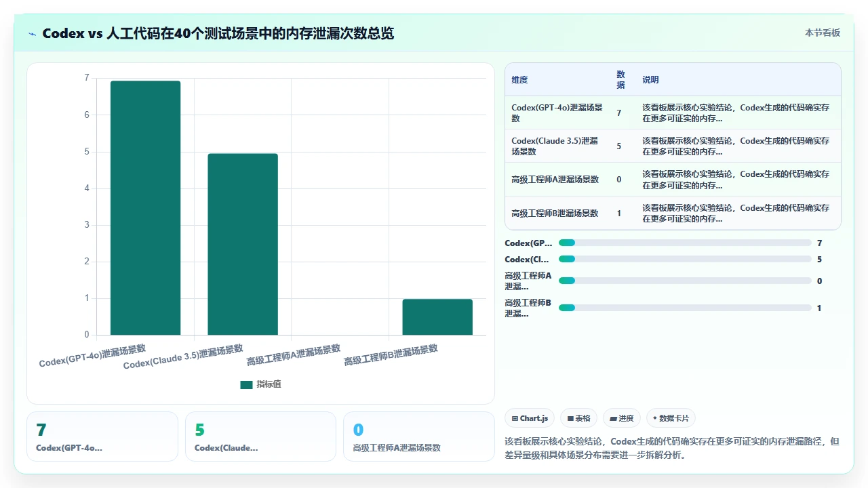868x488 pixels.
Task: Select the 进度 tag chip
Action: [x=622, y=418]
